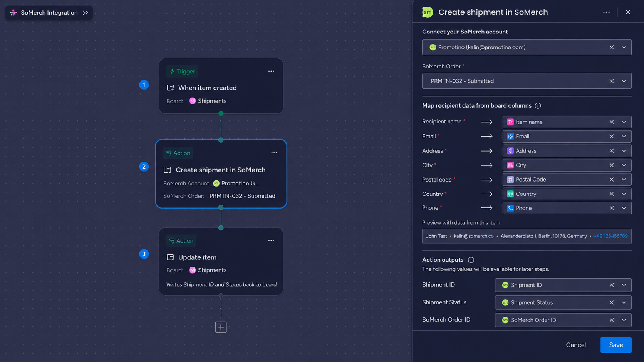Expand the Country column dropdown

pyautogui.click(x=624, y=194)
